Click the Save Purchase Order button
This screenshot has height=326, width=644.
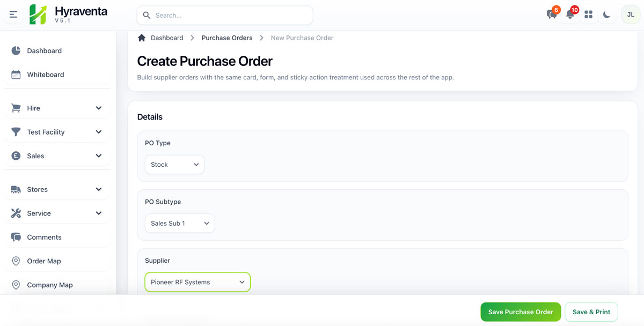point(521,312)
